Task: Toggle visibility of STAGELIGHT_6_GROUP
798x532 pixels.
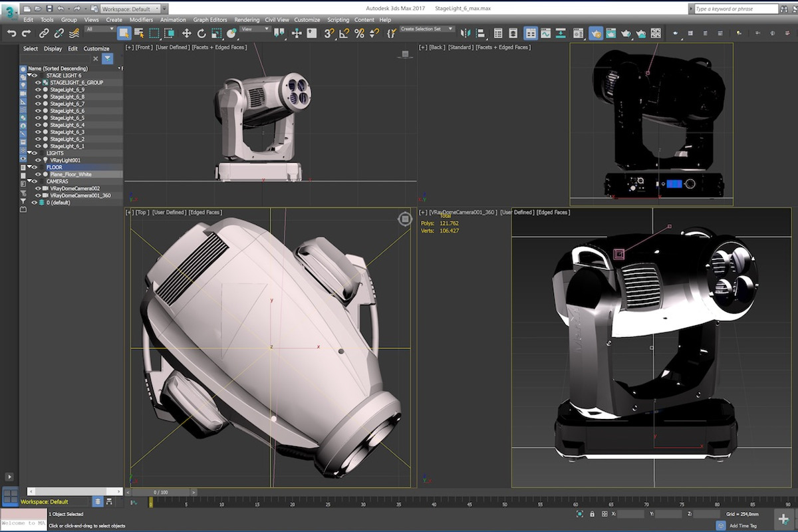Action: [38, 82]
